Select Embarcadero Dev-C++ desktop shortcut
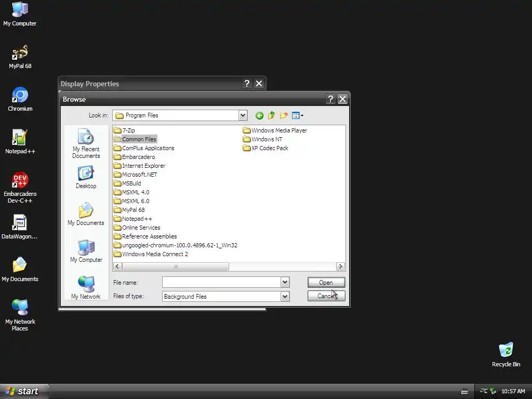 (20, 188)
